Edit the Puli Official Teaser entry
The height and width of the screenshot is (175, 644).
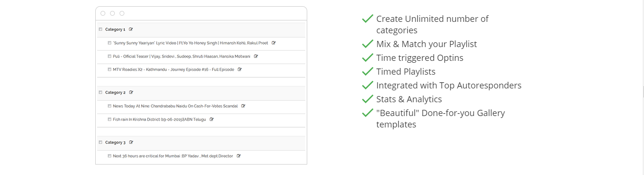click(256, 56)
